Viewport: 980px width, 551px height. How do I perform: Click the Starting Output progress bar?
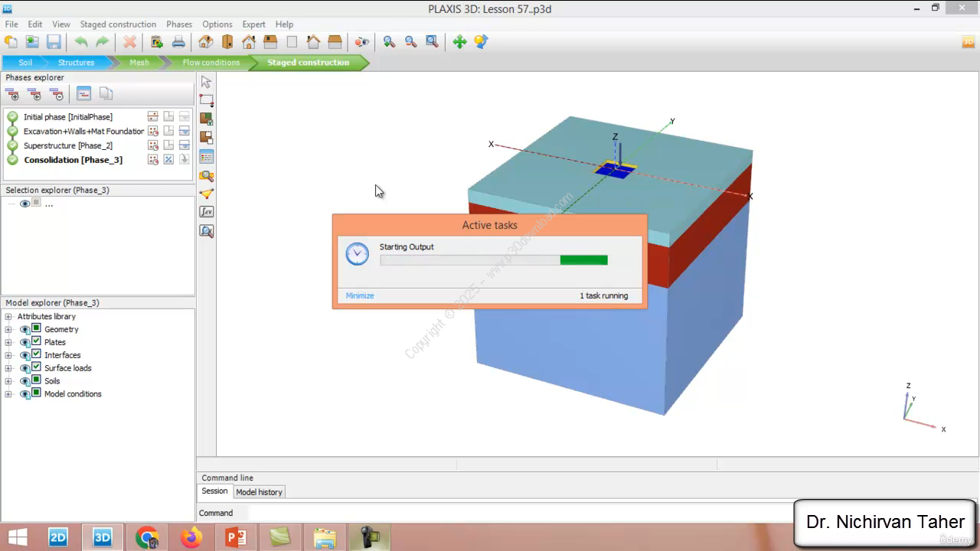tap(494, 260)
